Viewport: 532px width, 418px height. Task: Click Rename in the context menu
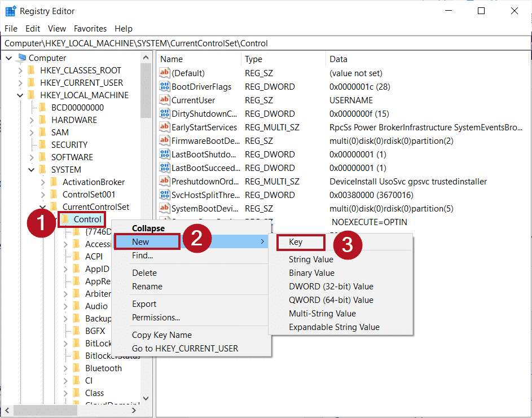(191, 287)
